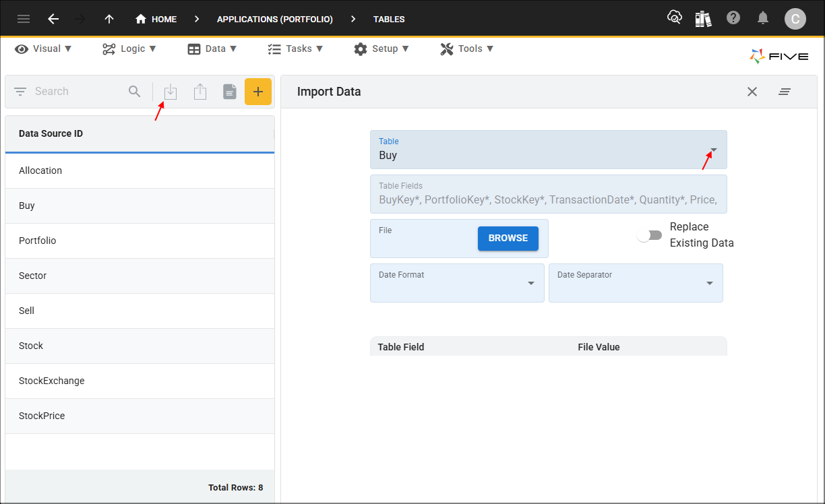Viewport: 825px width, 504px height.
Task: Open the user avatar C
Action: point(795,19)
